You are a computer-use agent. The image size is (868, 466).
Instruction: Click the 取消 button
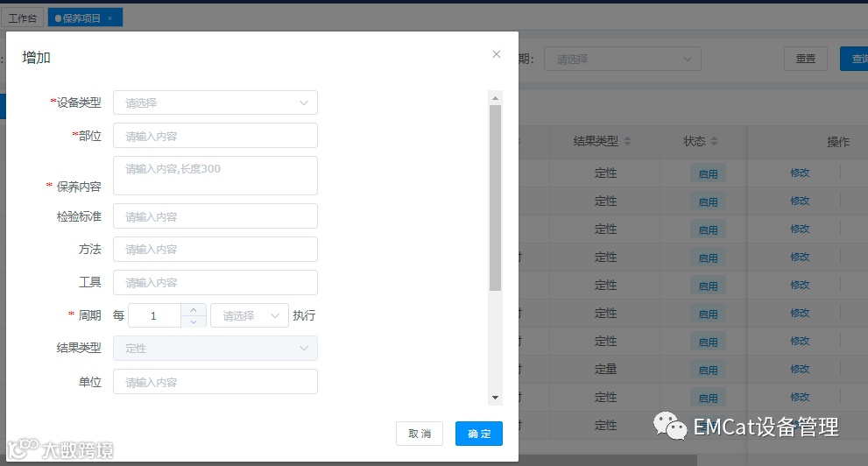[x=420, y=434]
